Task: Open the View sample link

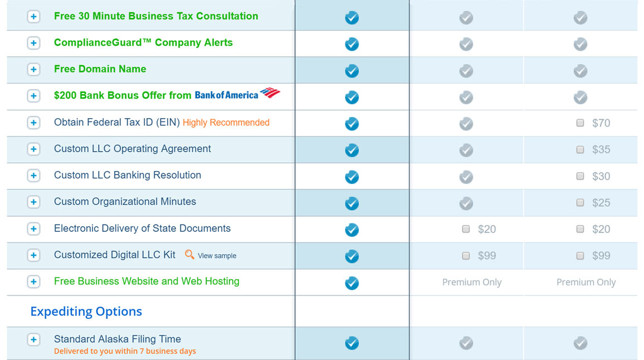Action: tap(217, 256)
